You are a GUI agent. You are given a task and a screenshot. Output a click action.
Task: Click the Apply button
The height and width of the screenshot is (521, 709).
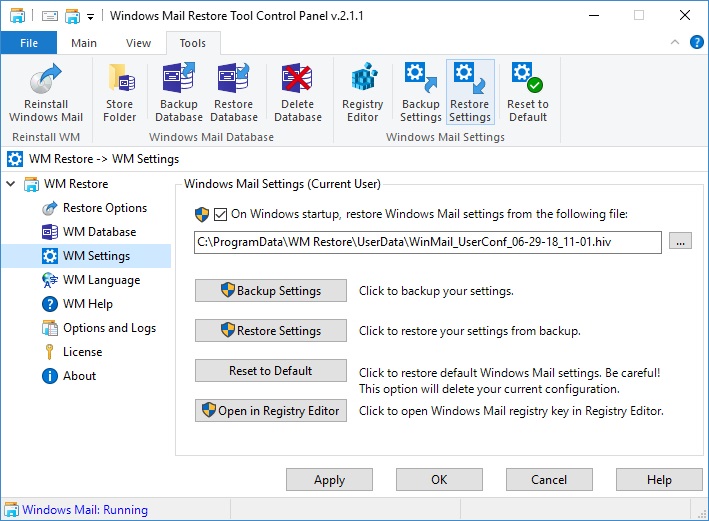[329, 480]
